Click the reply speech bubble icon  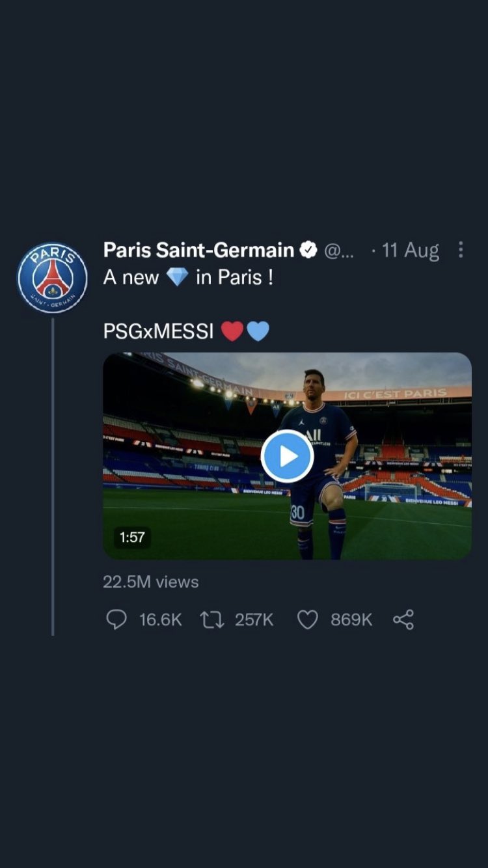116,619
